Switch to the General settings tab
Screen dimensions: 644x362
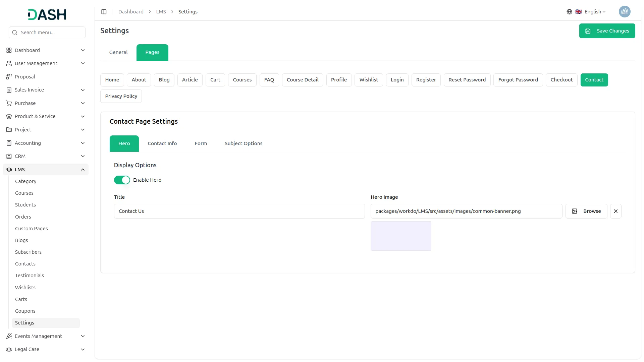tap(118, 52)
